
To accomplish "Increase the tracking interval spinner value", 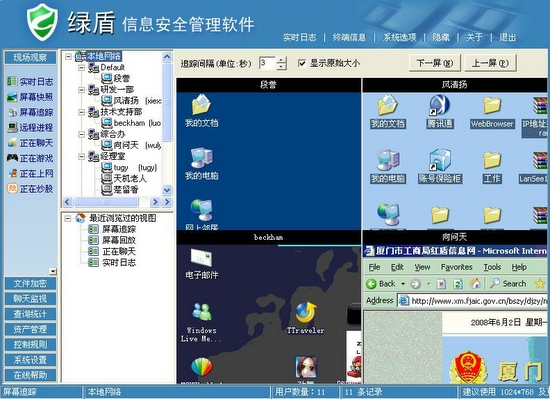I will click(x=281, y=60).
